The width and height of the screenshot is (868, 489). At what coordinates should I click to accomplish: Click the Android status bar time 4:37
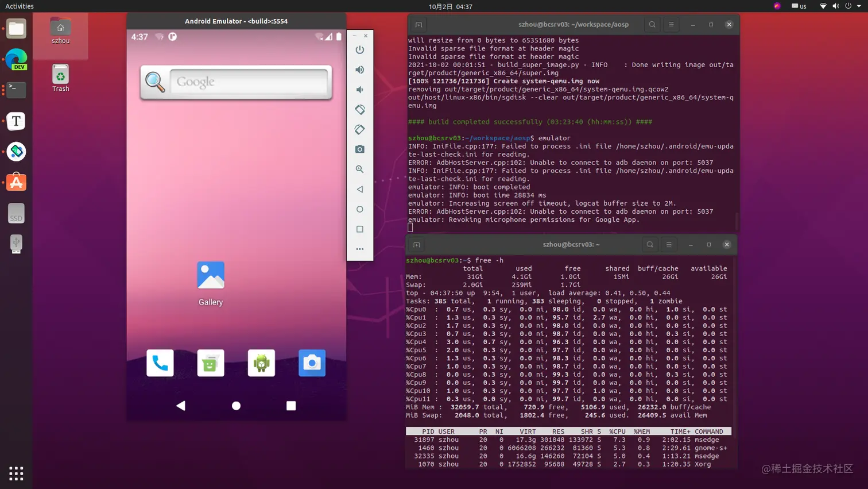139,37
